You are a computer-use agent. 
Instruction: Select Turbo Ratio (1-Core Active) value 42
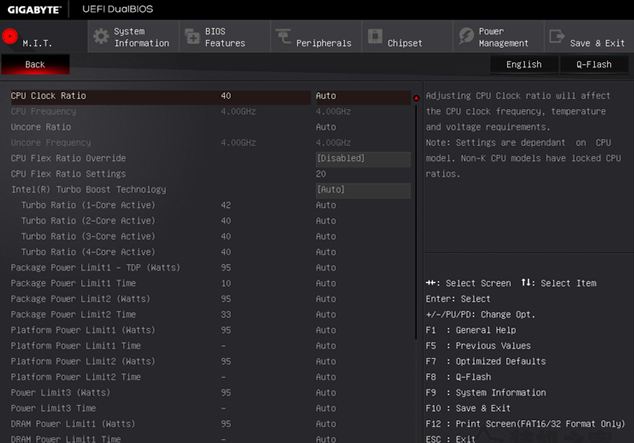[x=226, y=205]
